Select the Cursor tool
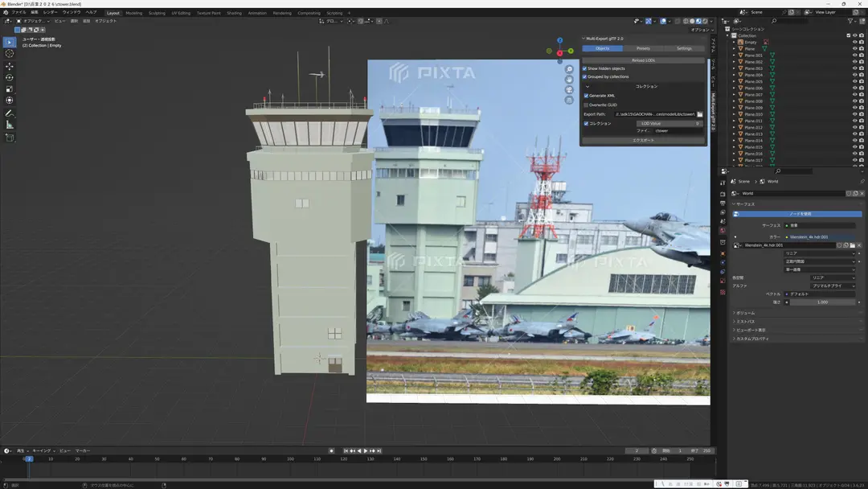868x489 pixels. [x=10, y=54]
